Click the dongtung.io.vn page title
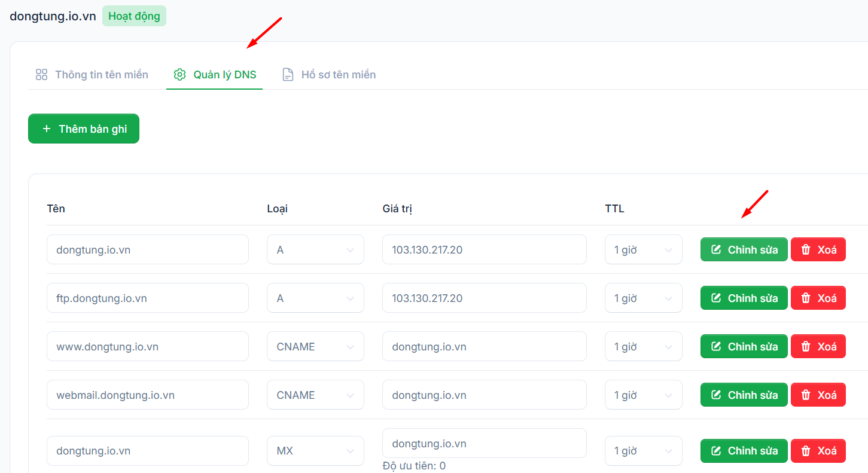 (x=53, y=16)
